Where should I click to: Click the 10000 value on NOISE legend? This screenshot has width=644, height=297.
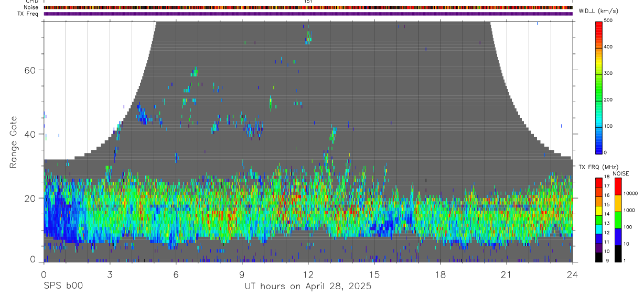(631, 193)
